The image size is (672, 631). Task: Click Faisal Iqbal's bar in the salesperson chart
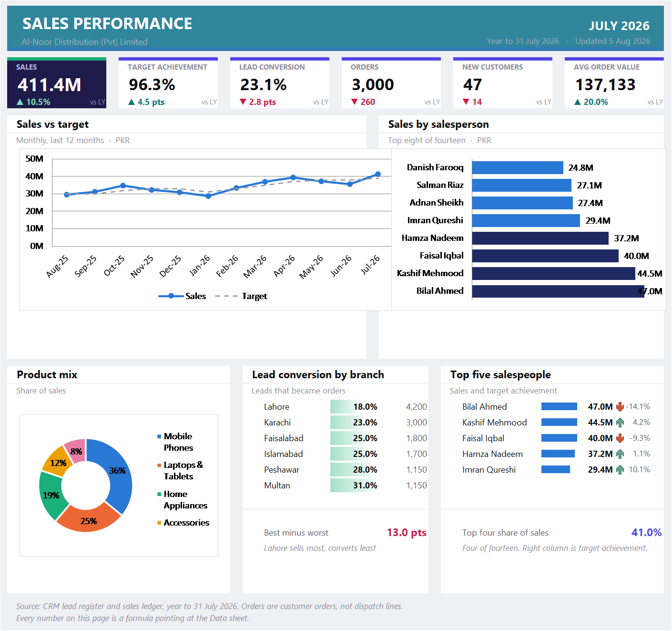click(x=545, y=256)
